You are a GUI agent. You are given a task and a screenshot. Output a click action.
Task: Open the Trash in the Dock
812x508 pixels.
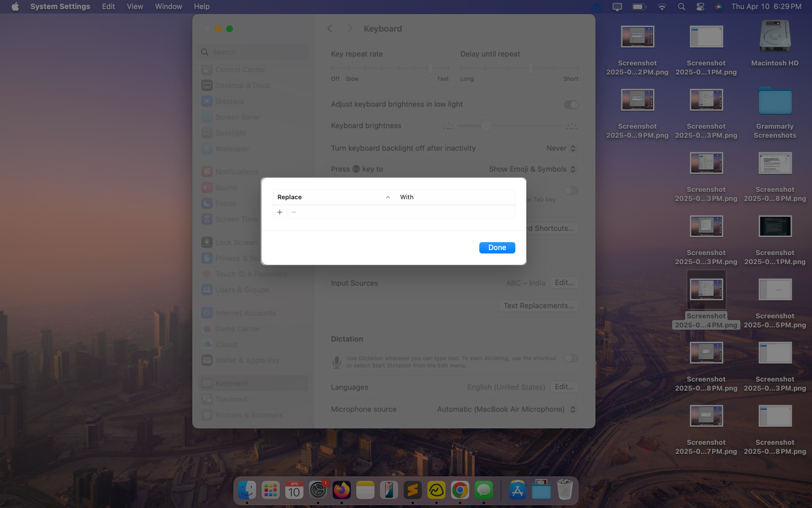click(565, 490)
